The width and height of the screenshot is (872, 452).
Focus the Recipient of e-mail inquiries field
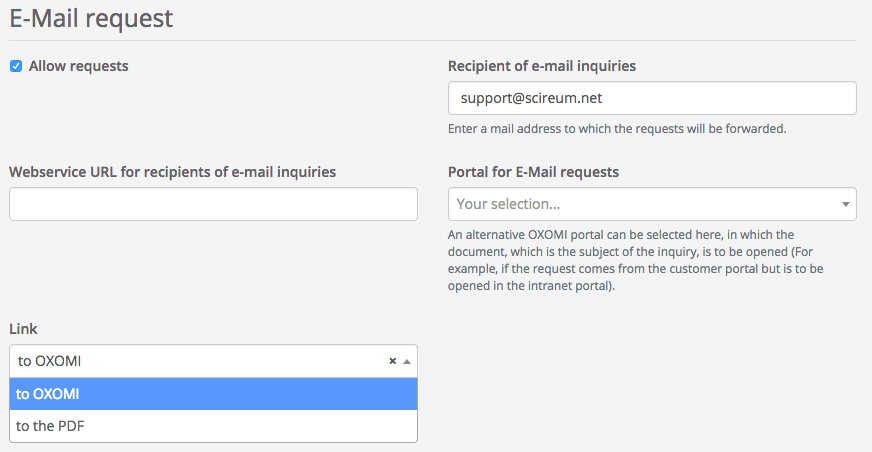tap(652, 98)
